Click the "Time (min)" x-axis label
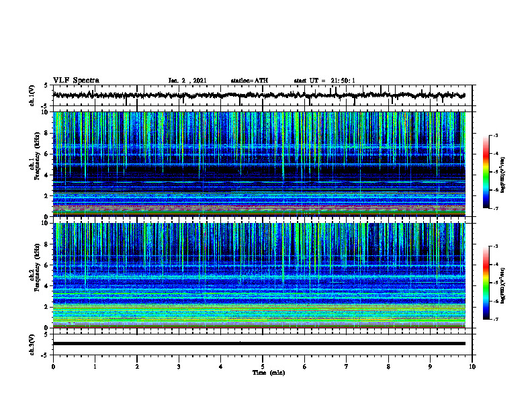Image resolution: width=532 pixels, height=411 pixels. click(x=269, y=373)
